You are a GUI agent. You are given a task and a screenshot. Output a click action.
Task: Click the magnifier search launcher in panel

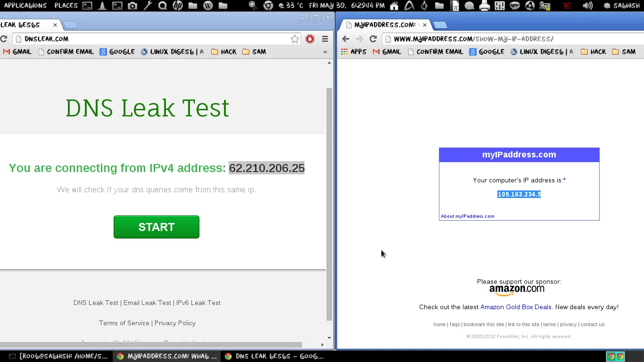coord(163,6)
